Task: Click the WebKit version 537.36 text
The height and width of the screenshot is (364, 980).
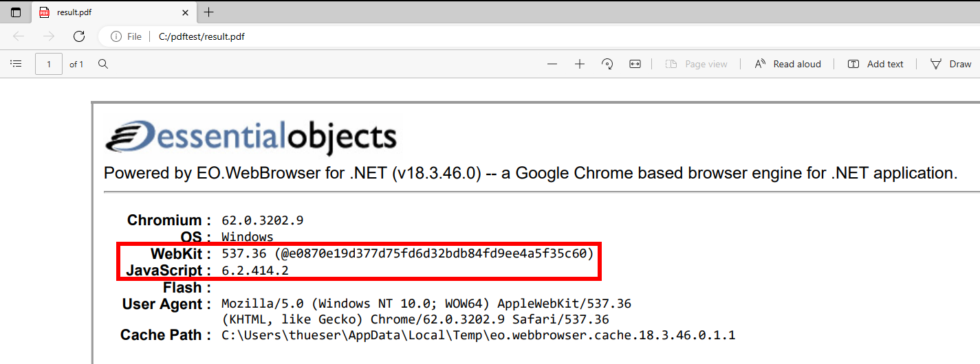Action: point(407,253)
